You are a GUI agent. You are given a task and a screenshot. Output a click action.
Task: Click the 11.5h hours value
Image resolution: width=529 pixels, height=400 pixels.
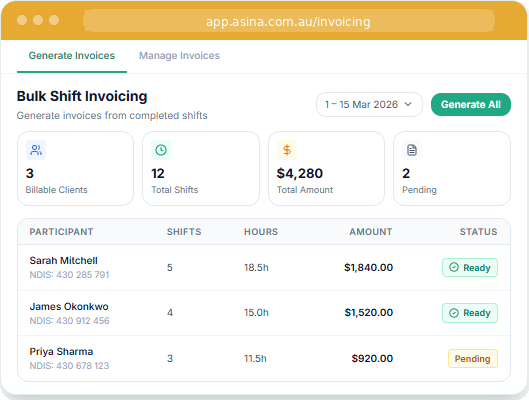click(x=255, y=358)
